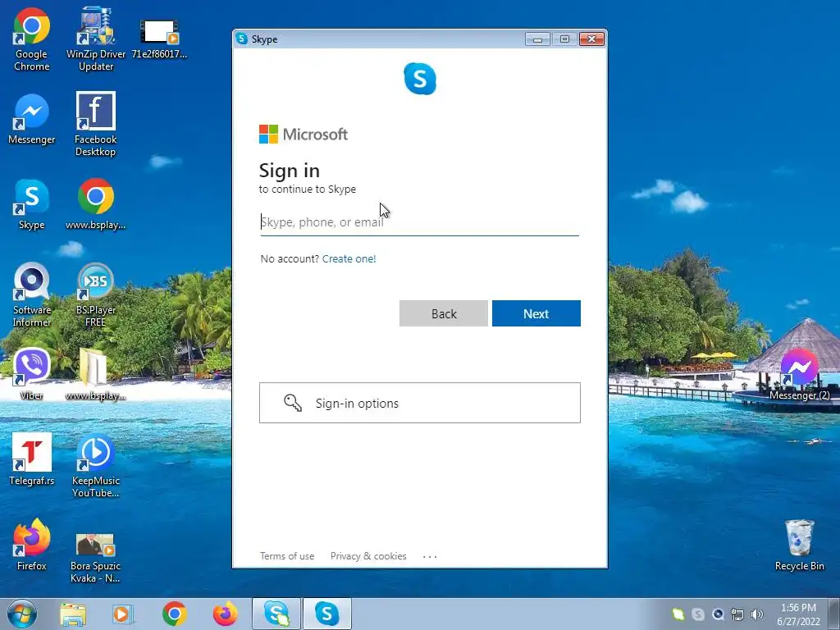
Task: Open the three-dots more options in footer
Action: point(430,557)
